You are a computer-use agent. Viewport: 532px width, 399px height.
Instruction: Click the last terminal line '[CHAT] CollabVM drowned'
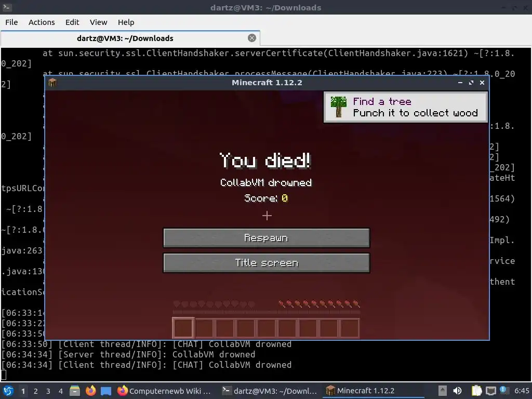[232, 365]
